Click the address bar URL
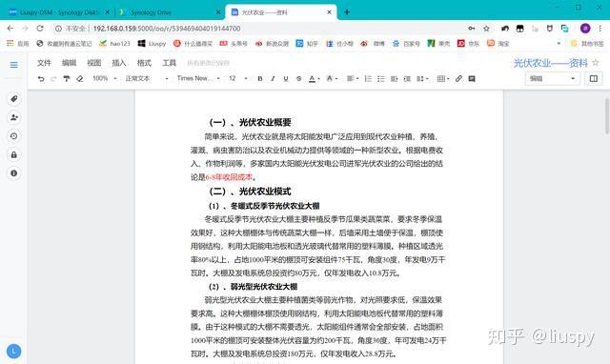The image size is (610, 364). (167, 29)
